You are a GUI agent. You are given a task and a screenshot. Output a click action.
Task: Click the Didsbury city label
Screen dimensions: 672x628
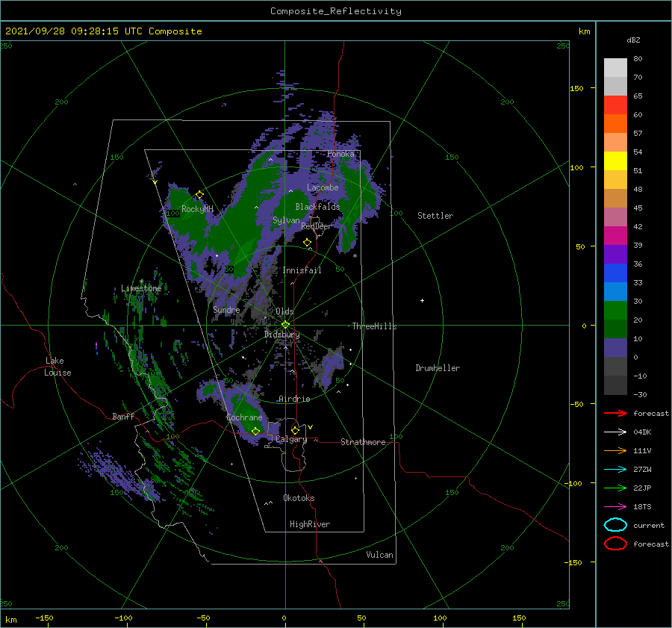tap(281, 335)
